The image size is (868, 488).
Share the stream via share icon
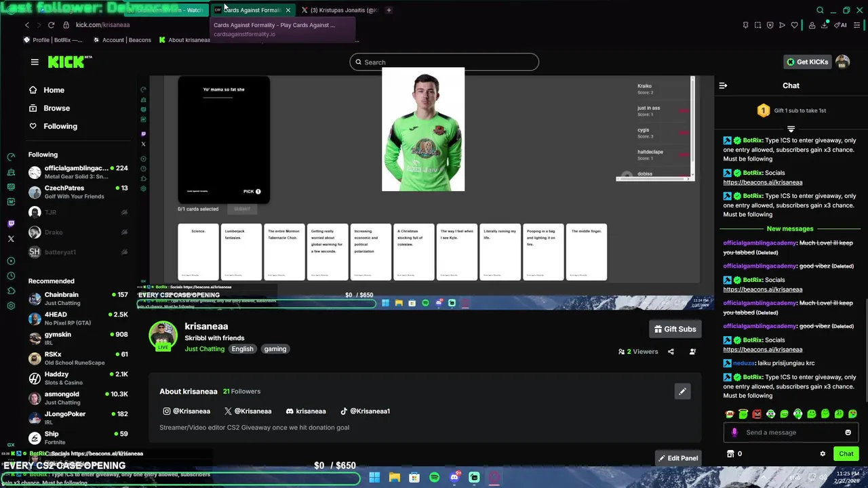[x=671, y=352]
